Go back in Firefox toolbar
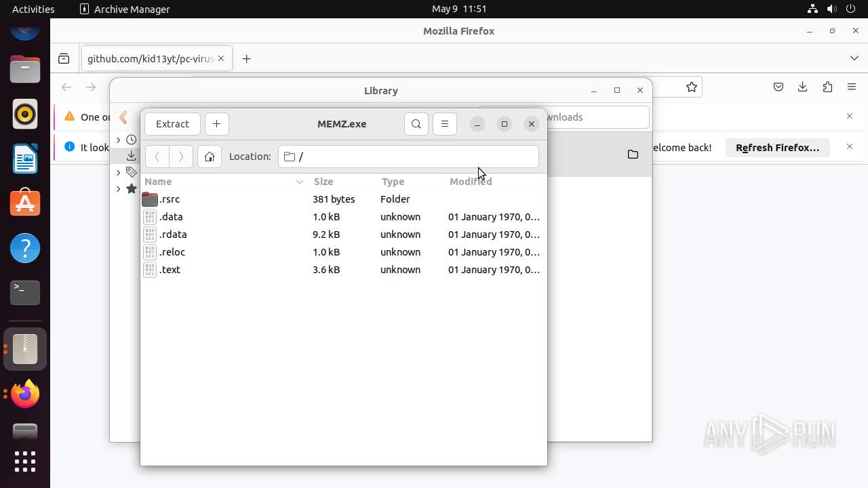 [66, 87]
